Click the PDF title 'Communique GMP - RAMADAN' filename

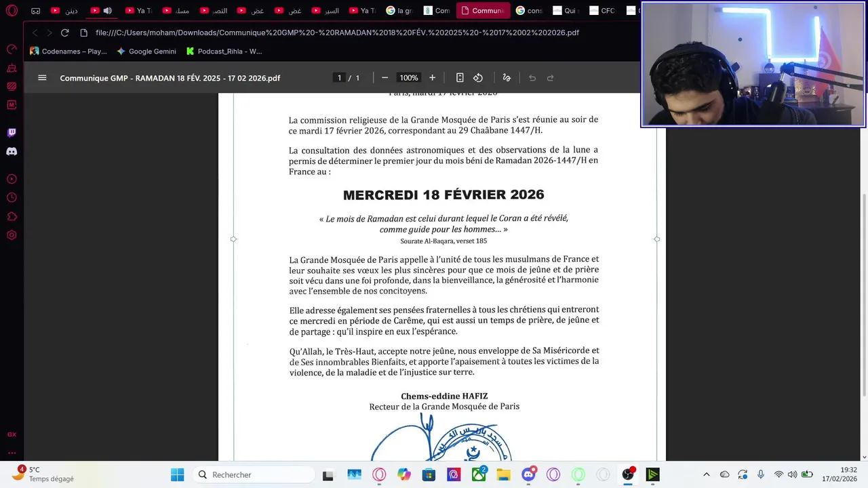170,78
